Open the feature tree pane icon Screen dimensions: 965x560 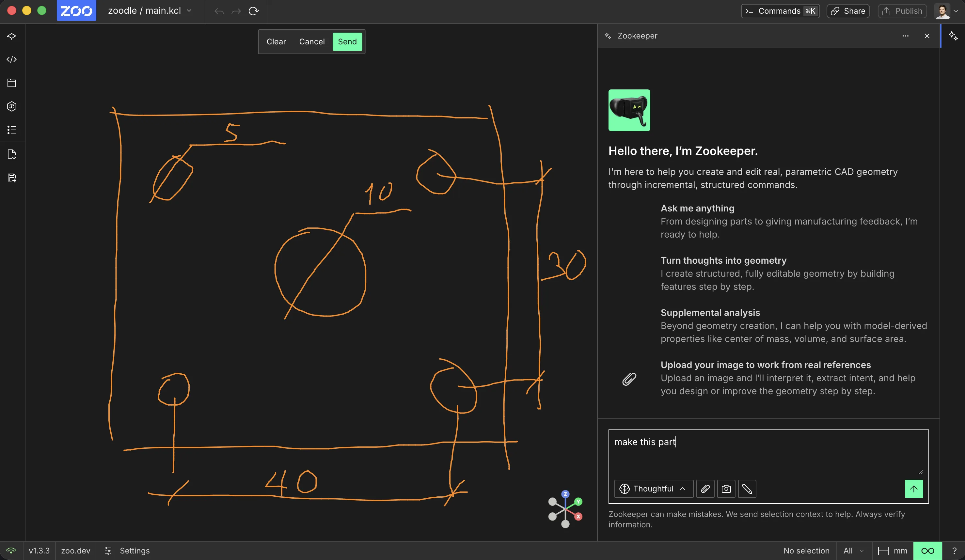(12, 36)
